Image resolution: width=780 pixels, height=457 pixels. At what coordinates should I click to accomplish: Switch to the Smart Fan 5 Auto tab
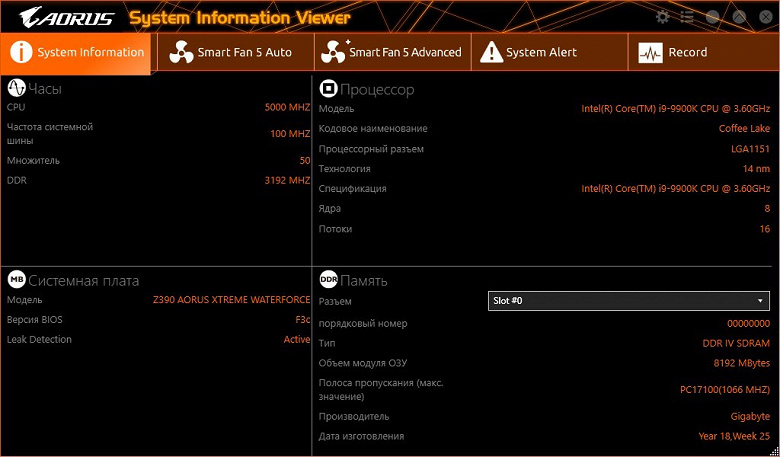coord(236,52)
